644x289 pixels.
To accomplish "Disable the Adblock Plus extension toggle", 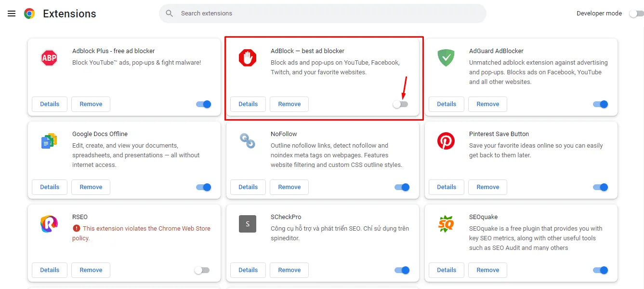I will (x=204, y=104).
